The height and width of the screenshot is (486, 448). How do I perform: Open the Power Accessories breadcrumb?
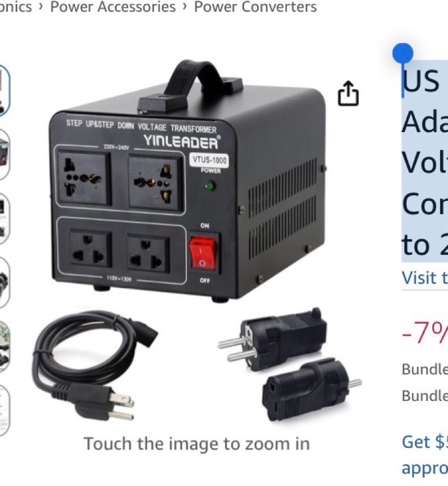pyautogui.click(x=113, y=7)
